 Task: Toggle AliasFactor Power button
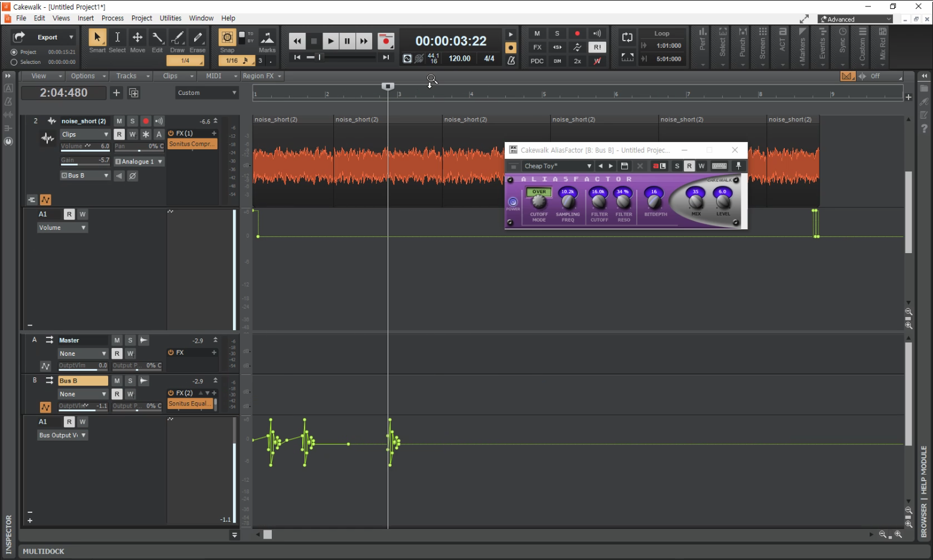click(512, 202)
